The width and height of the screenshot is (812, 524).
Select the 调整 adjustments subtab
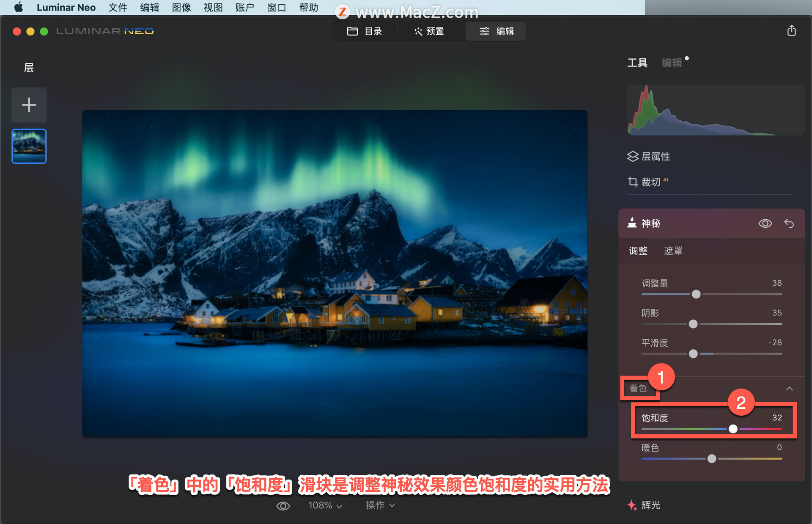(638, 251)
